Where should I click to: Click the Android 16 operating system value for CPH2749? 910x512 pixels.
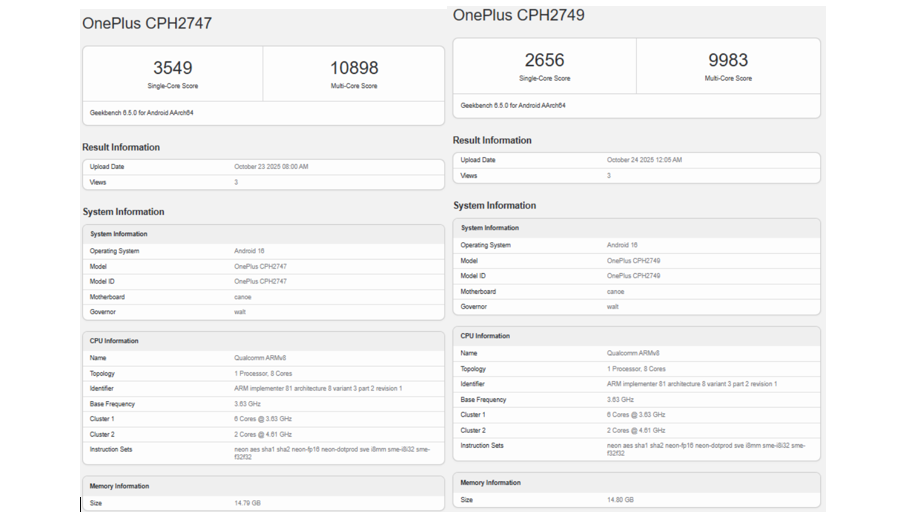coord(622,245)
